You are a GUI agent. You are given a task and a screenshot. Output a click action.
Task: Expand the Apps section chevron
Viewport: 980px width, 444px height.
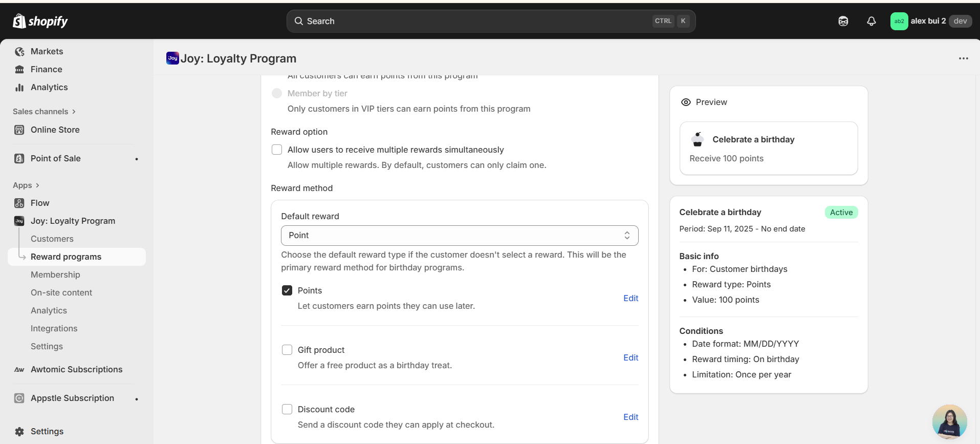point(37,185)
